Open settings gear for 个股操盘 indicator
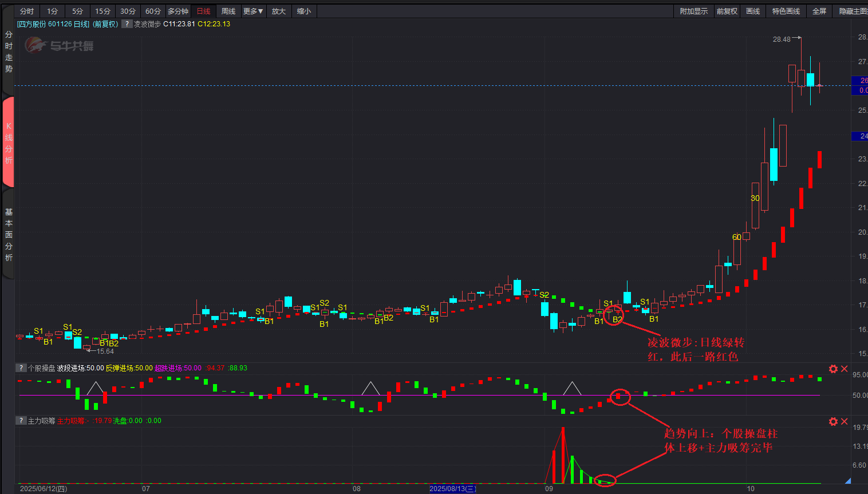Viewport: 868px width, 494px height. [x=833, y=369]
